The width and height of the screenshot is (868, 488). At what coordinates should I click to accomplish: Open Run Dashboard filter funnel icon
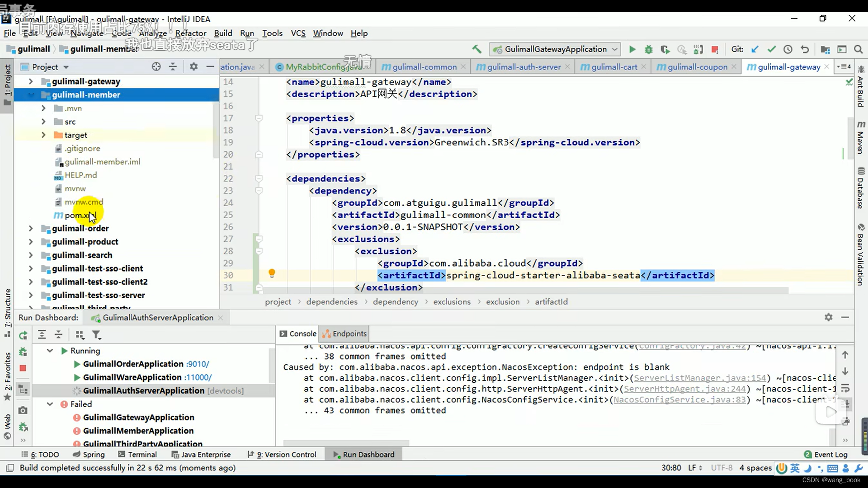point(96,335)
